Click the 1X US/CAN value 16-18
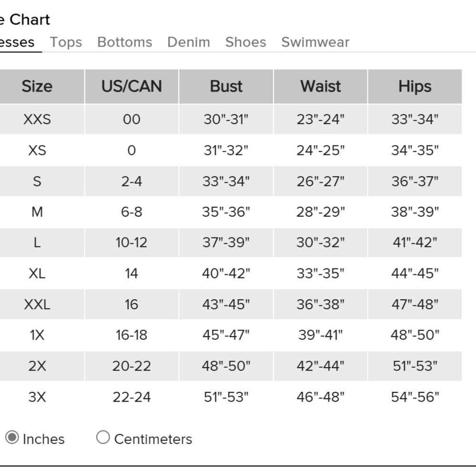 tap(131, 335)
